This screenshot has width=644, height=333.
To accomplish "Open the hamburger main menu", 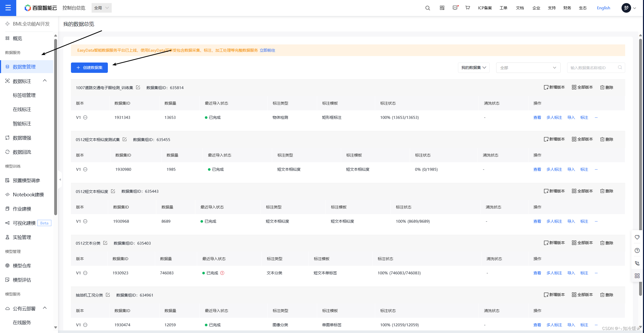I will click(8, 8).
